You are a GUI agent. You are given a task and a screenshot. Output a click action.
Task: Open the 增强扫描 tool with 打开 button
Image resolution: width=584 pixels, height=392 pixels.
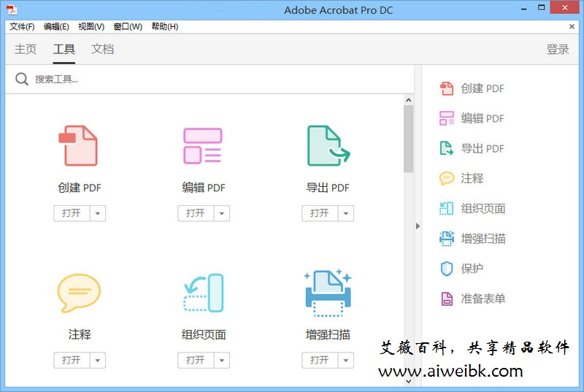point(320,360)
